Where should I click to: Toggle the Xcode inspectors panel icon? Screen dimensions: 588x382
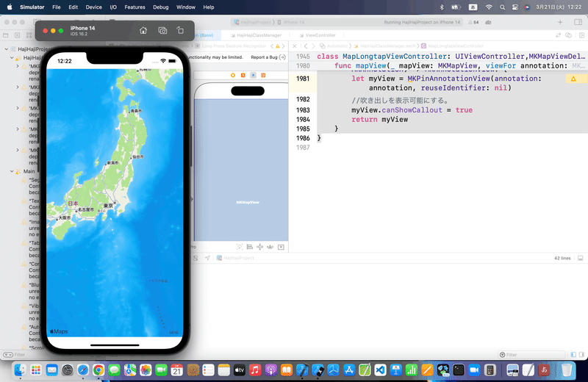tap(578, 22)
